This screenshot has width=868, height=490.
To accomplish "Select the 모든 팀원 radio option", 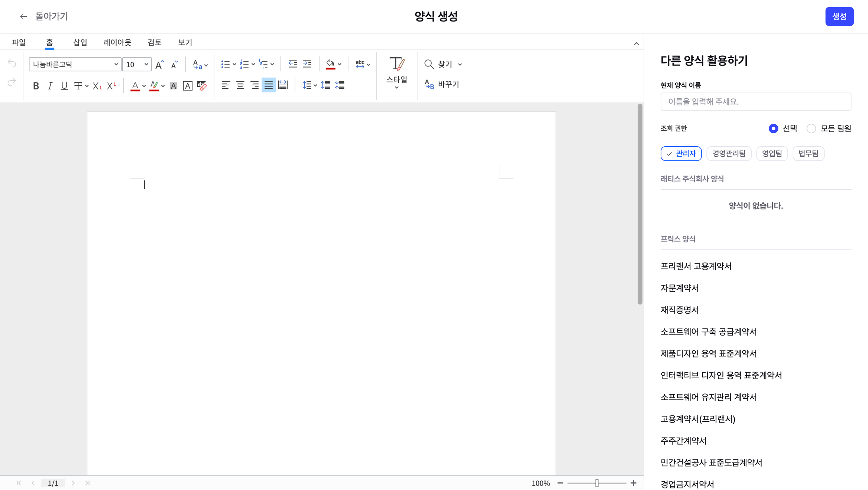I will (x=811, y=128).
